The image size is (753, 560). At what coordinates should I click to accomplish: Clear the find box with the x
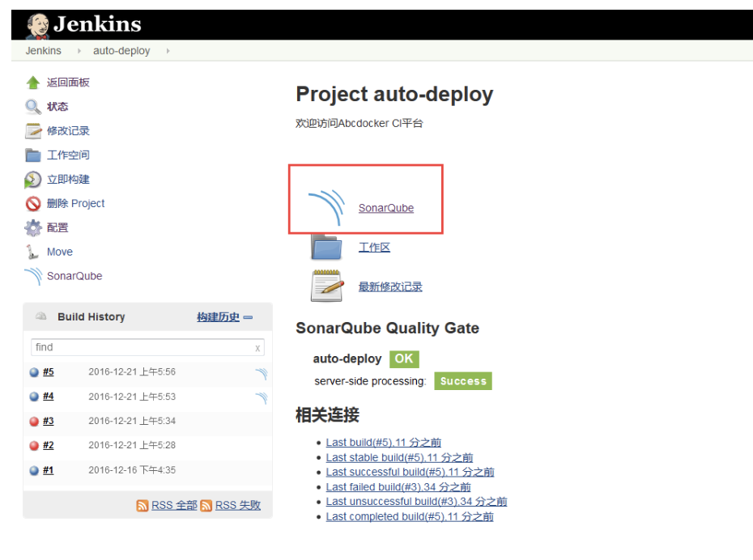click(257, 348)
